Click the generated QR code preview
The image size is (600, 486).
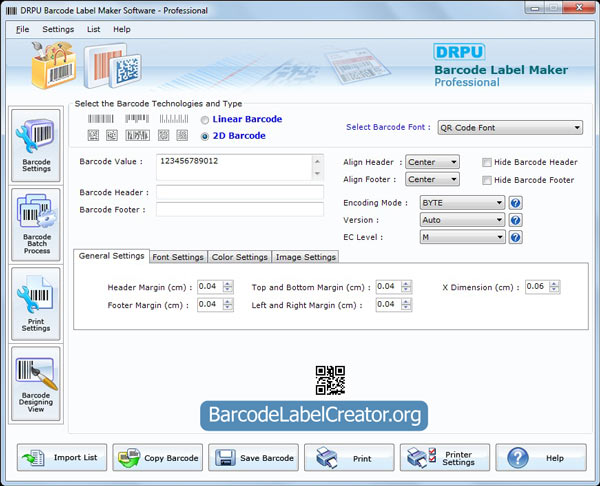tap(330, 380)
